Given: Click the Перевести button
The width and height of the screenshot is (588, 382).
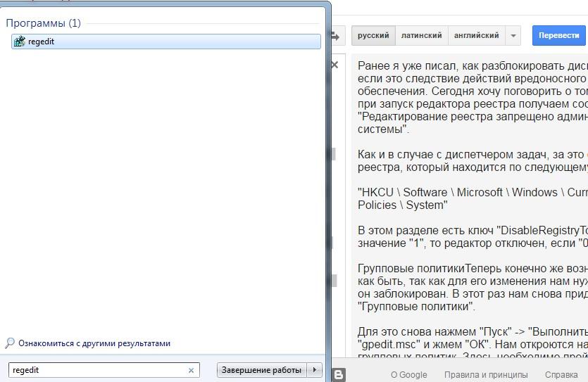Looking at the screenshot, I should (558, 36).
